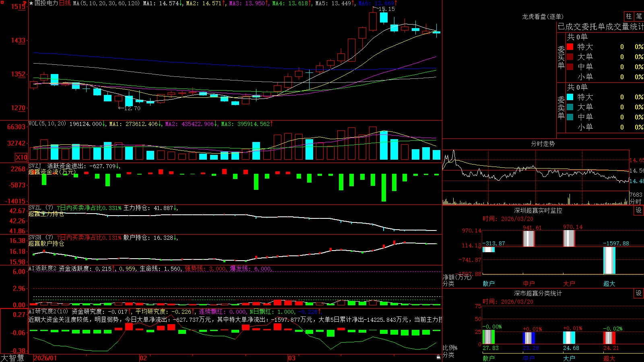Click the 中户 bar labeled 941.61
The height and width of the screenshot is (362, 644).
[x=529, y=239]
